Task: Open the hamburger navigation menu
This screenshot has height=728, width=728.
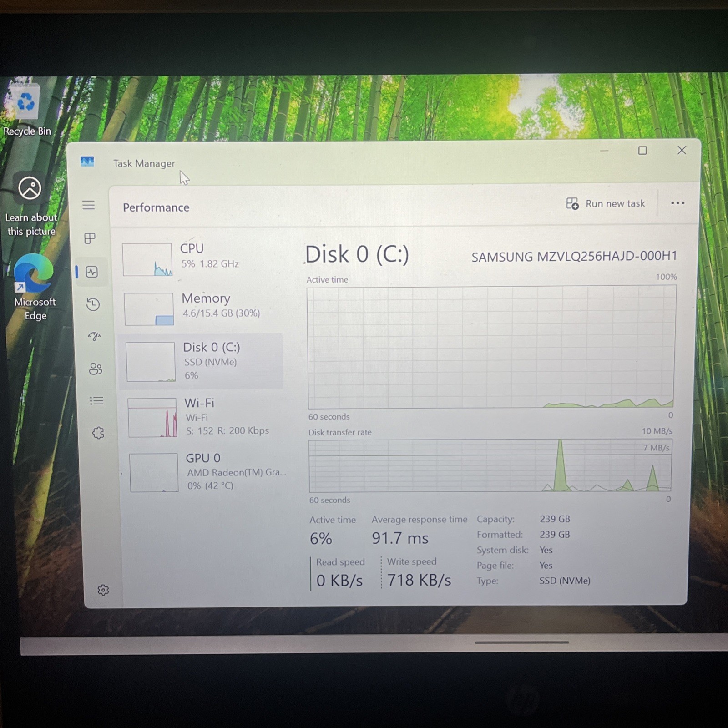Action: click(89, 205)
